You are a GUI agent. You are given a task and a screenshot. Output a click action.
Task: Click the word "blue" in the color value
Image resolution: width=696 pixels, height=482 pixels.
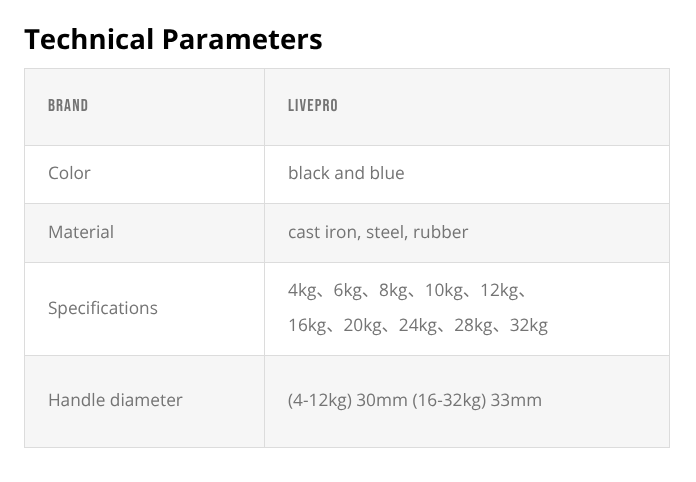[x=386, y=173]
